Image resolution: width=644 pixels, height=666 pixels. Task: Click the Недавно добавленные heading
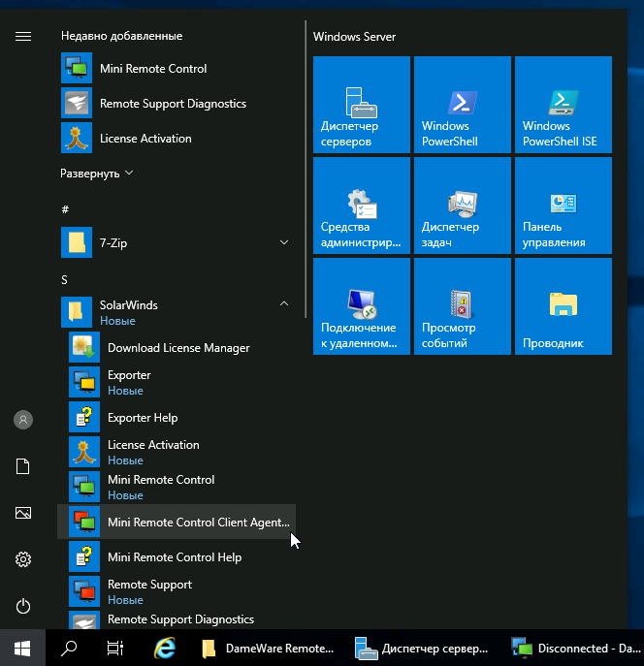point(122,36)
